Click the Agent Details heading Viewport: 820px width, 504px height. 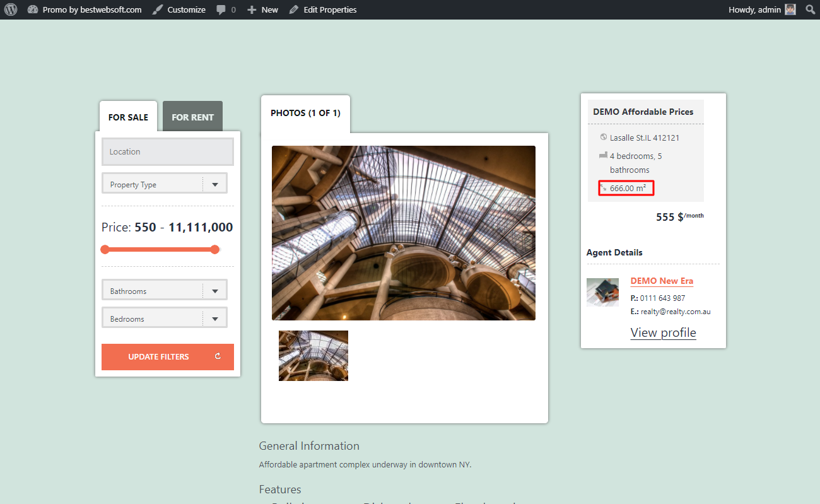614,252
